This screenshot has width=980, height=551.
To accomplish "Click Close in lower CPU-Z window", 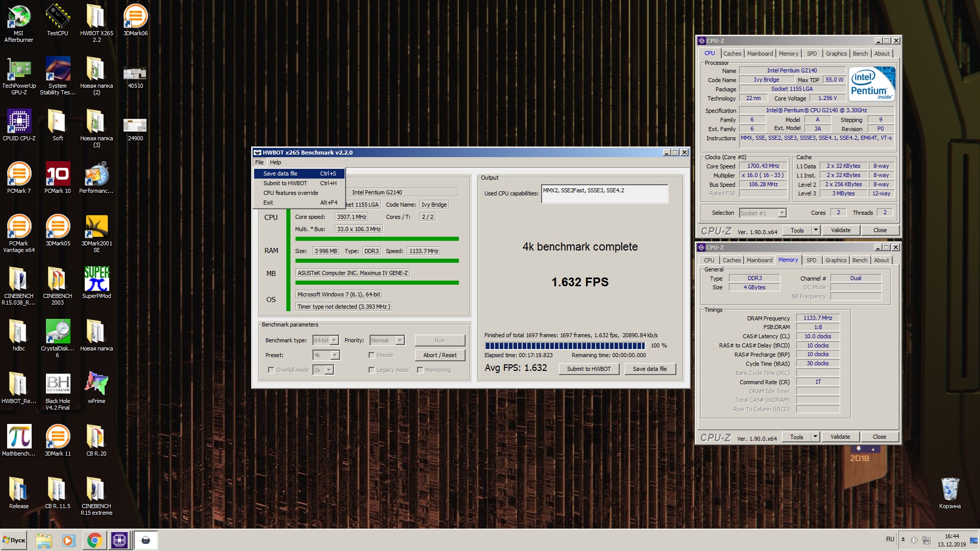I will (879, 437).
